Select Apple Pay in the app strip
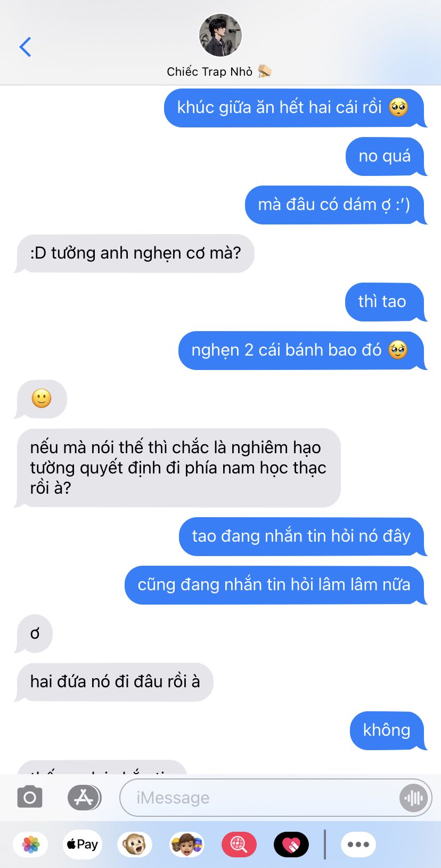 click(x=82, y=845)
